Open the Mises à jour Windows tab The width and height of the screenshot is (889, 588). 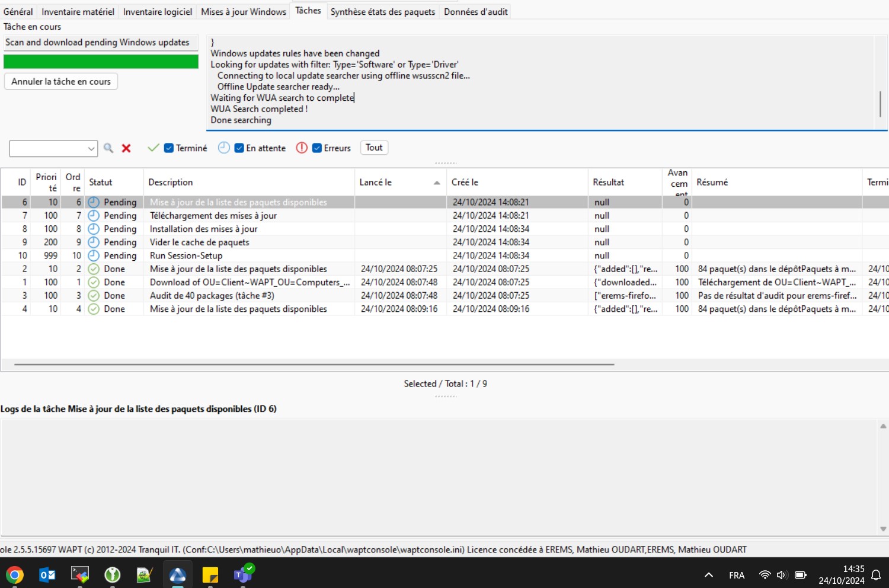point(243,12)
